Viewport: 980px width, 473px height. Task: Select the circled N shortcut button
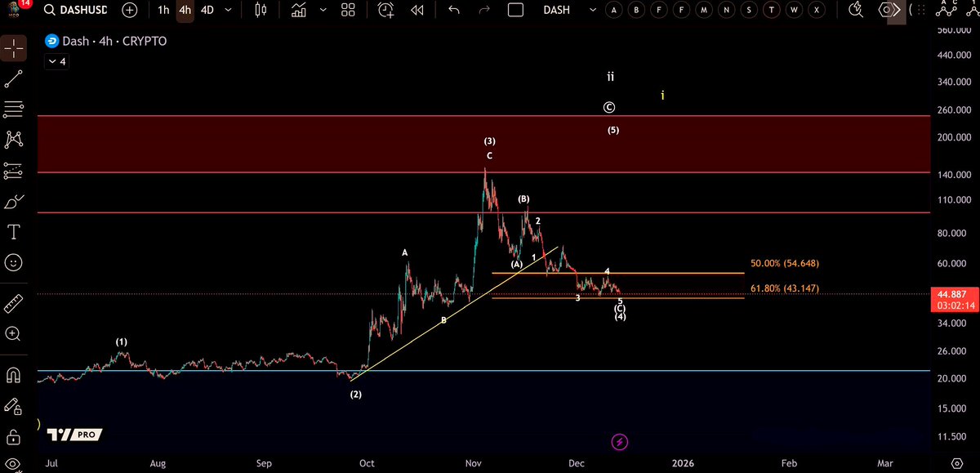[726, 10]
